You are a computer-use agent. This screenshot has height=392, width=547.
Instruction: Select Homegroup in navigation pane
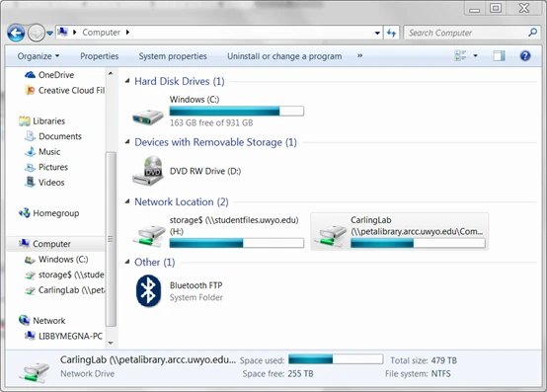[x=56, y=213]
